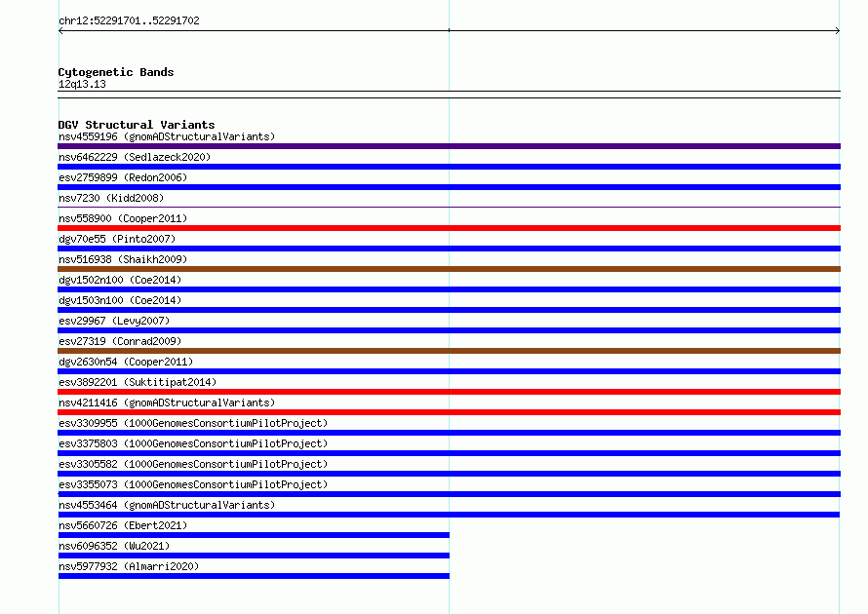This screenshot has width=868, height=614.
Task: Open variant nsv6096352 (Wu2021) label
Action: tap(114, 546)
